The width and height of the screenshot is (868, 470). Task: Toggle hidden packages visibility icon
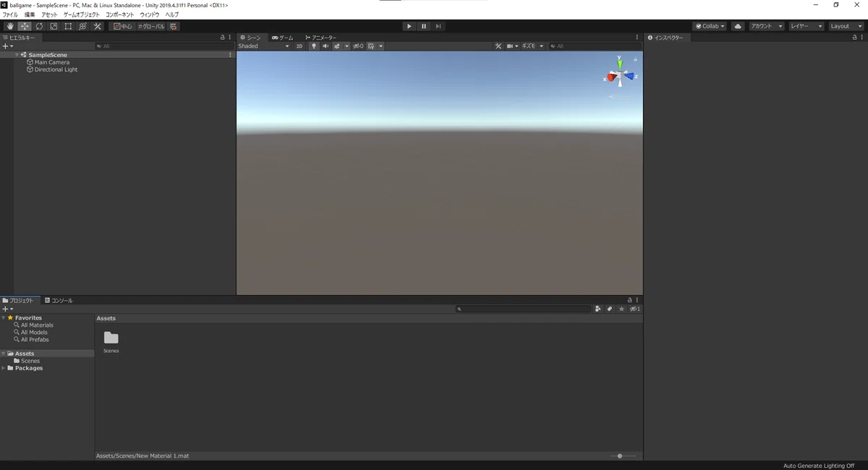point(634,309)
